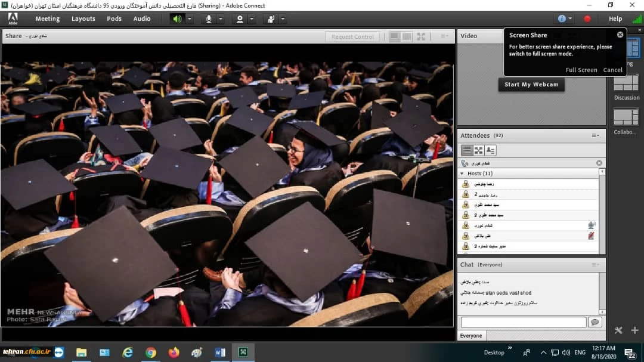Switch to attendee status view icon
The height and width of the screenshot is (362, 644).
(x=490, y=150)
